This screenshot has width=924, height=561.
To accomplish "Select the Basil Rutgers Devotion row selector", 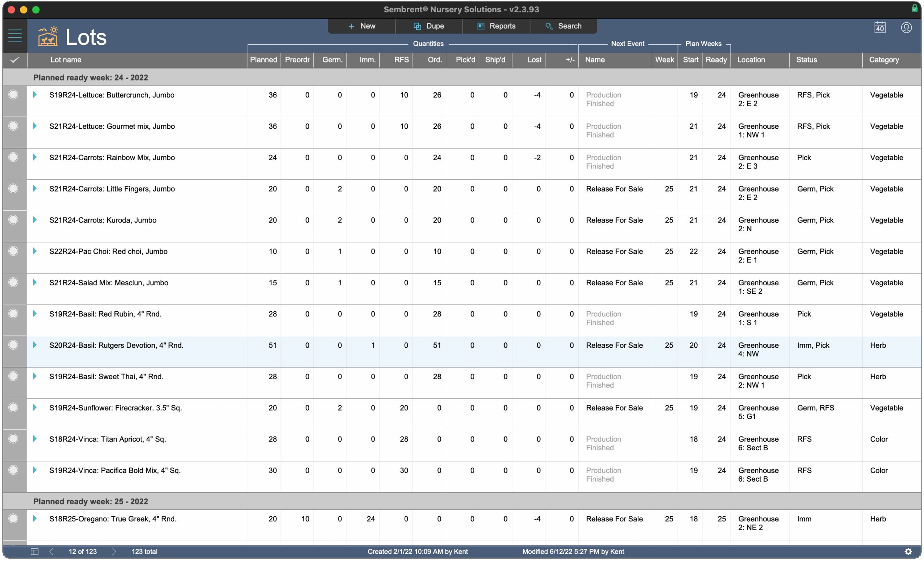I will pos(13,345).
